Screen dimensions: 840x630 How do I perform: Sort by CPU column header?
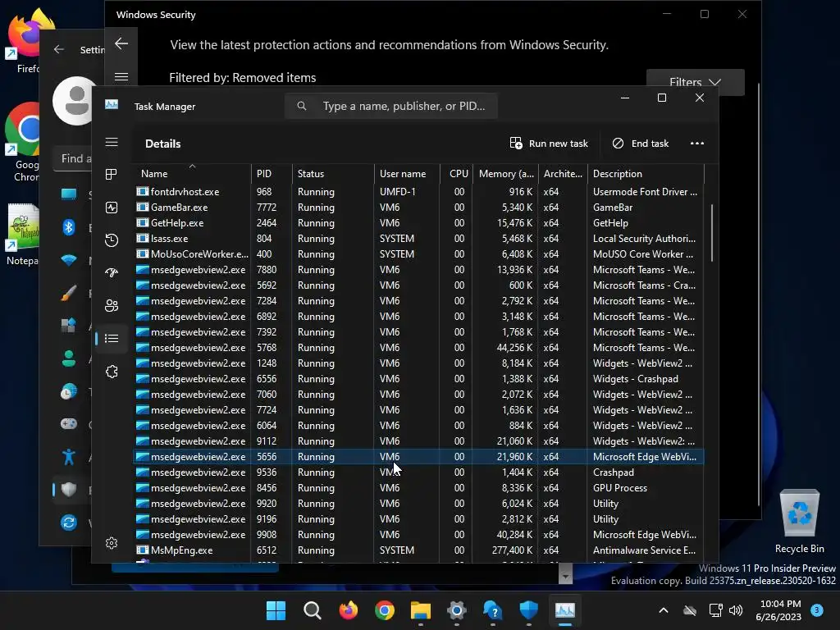[x=456, y=174]
